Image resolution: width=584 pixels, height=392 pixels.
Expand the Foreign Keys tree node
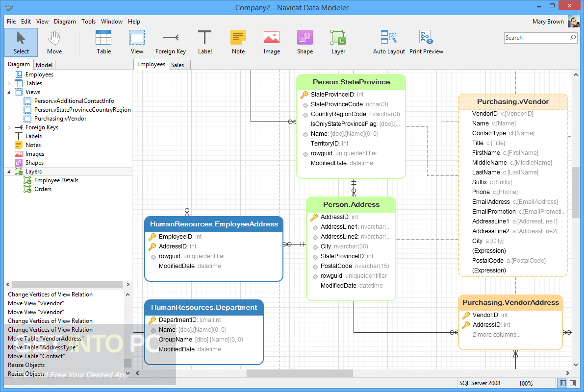pyautogui.click(x=9, y=127)
